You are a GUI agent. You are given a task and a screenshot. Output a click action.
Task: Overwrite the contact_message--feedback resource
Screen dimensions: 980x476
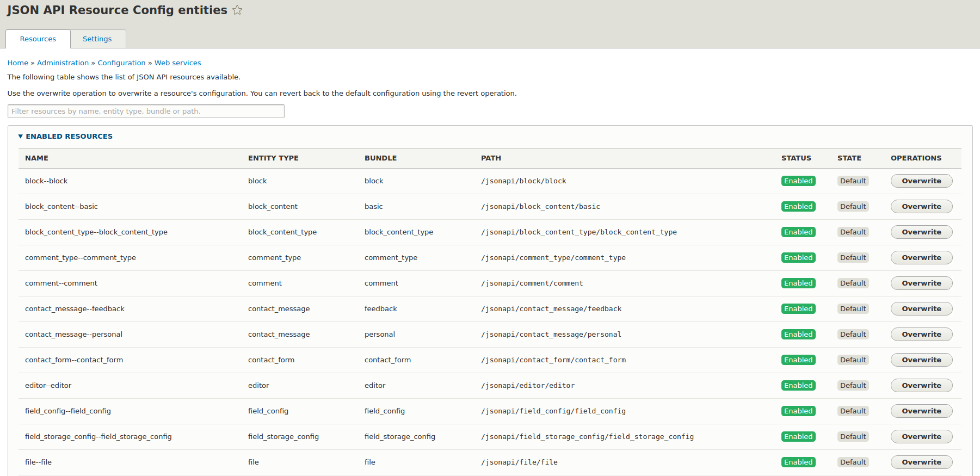pos(921,309)
